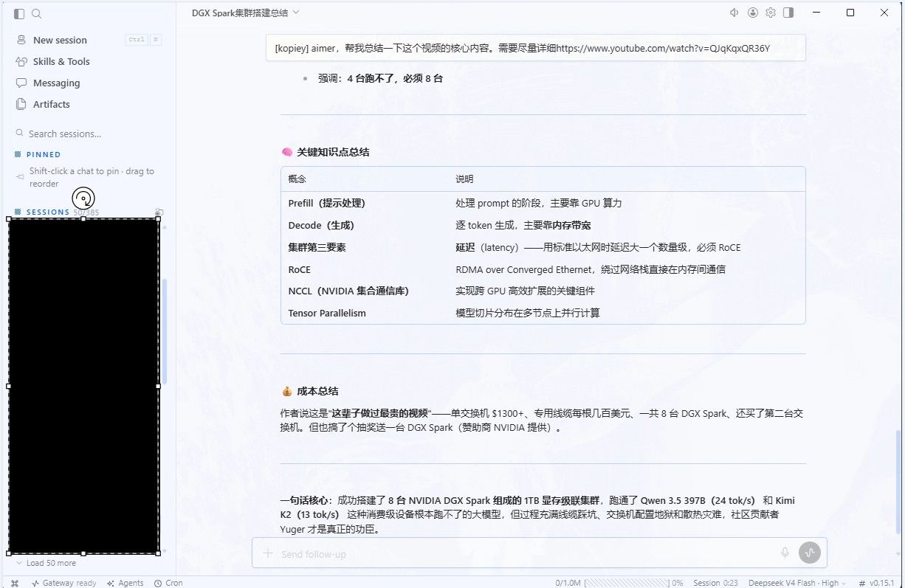The height and width of the screenshot is (588, 905).
Task: Click the SESSIONS section header
Action: (47, 212)
